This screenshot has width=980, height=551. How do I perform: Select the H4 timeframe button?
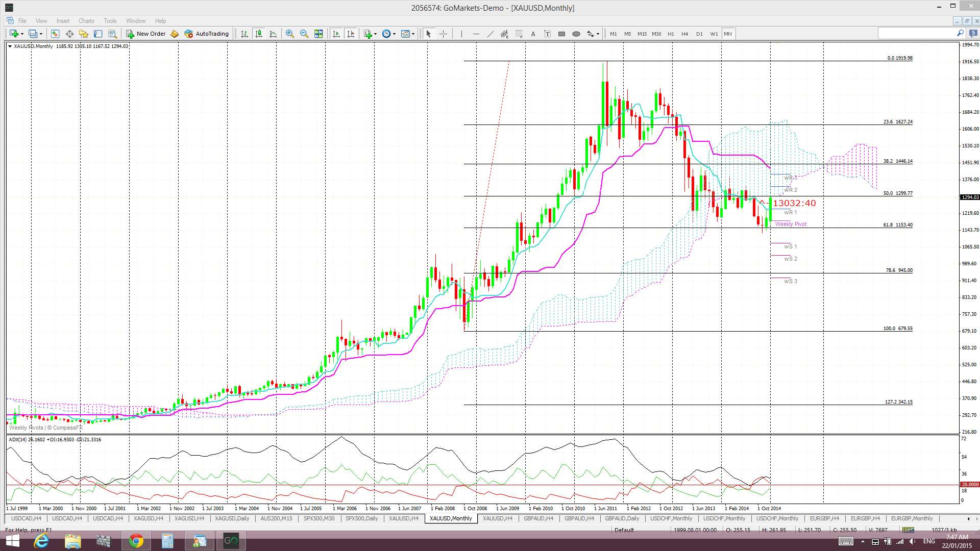pos(684,34)
